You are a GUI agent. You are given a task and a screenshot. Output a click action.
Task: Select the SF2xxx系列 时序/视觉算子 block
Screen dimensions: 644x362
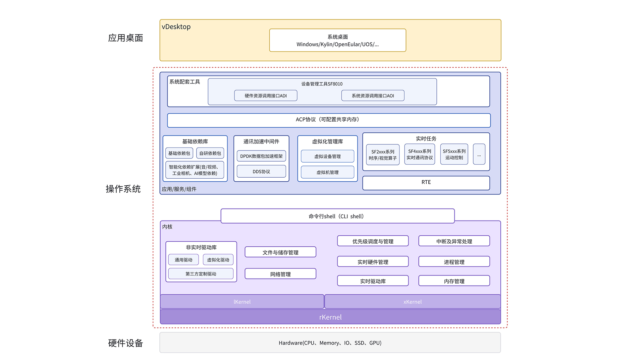coord(383,155)
